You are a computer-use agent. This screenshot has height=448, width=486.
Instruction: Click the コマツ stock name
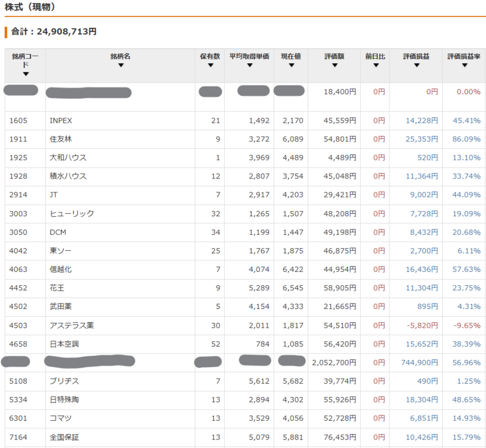[61, 418]
